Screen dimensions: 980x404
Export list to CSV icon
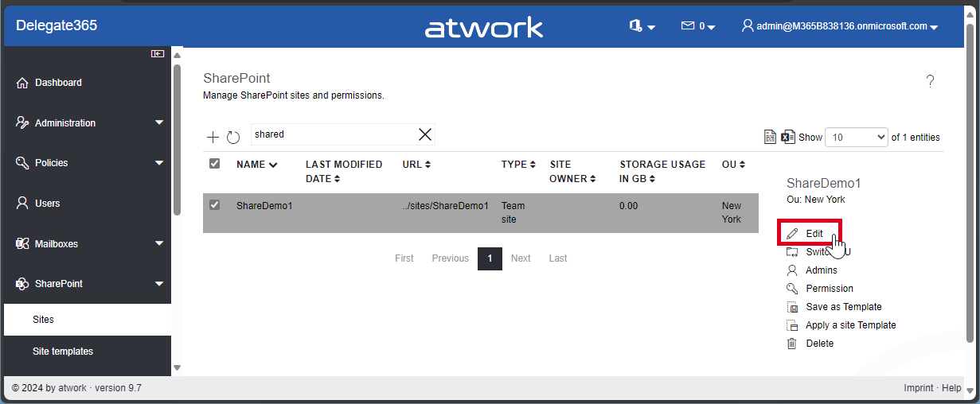tap(771, 137)
